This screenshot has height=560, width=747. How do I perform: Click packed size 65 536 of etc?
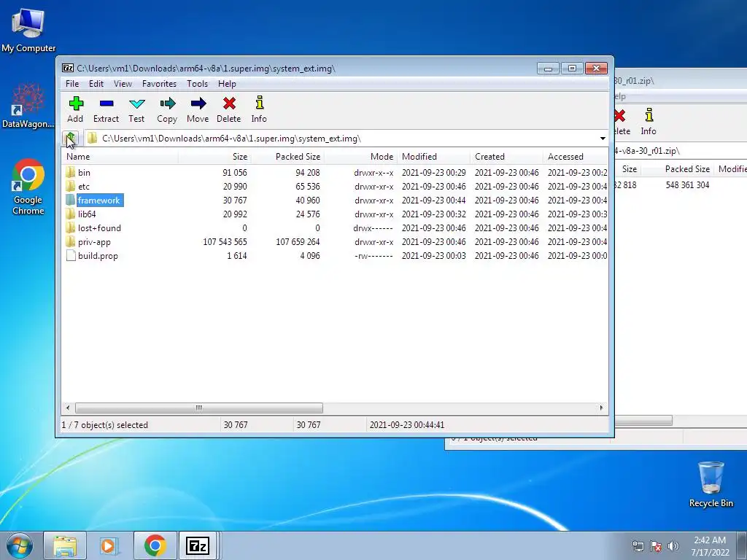[x=308, y=187]
